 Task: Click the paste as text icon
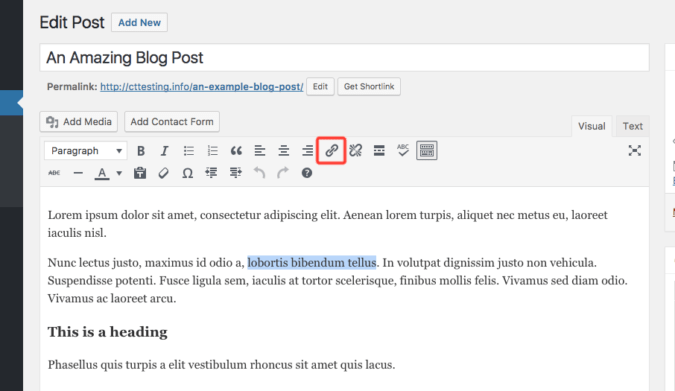coord(140,173)
